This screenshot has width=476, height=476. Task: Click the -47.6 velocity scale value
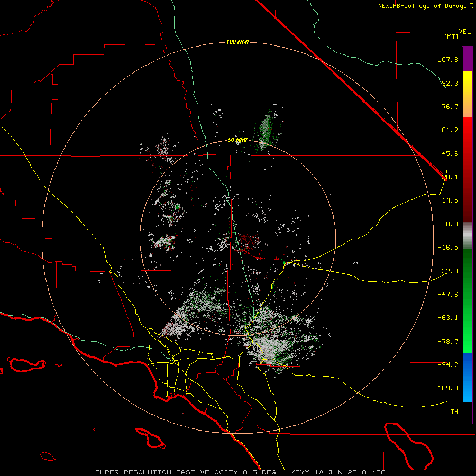click(448, 295)
